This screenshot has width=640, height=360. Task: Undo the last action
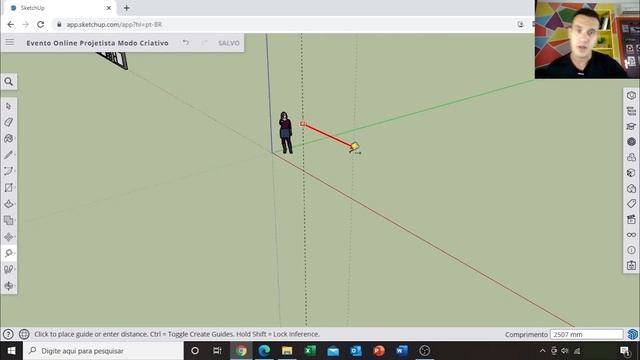coord(186,42)
